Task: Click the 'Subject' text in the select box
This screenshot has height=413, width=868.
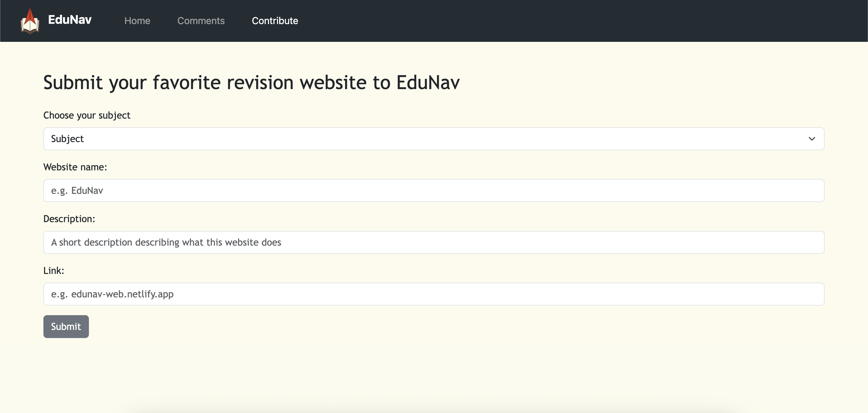Action: (67, 139)
